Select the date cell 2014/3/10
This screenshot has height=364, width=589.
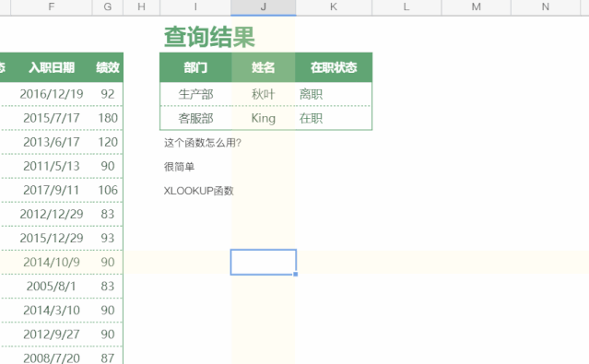pos(52,311)
